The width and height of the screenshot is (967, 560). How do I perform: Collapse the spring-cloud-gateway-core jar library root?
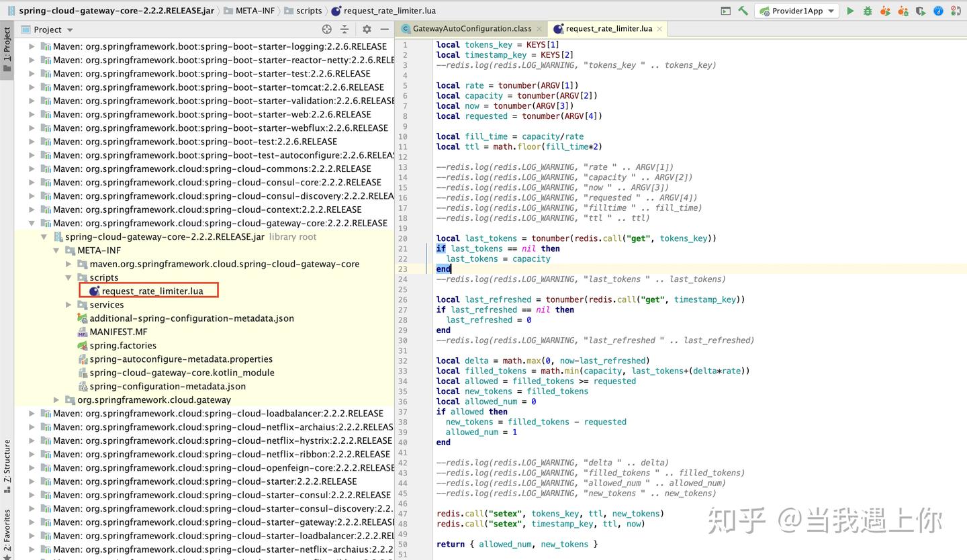pyautogui.click(x=44, y=236)
